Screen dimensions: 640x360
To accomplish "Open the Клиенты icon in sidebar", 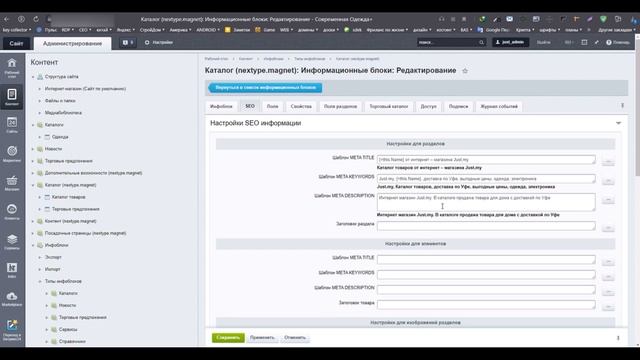I will pyautogui.click(x=12, y=212).
